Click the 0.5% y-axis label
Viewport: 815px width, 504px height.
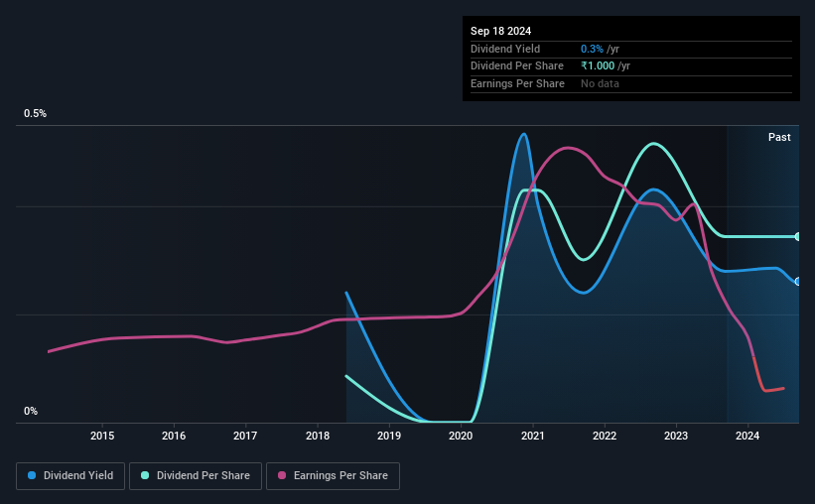[35, 113]
